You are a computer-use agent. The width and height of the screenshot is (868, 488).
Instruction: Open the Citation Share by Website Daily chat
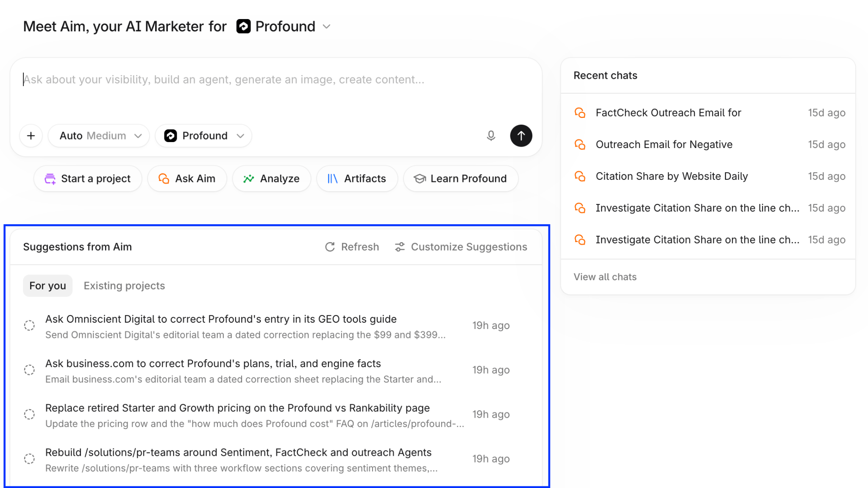(x=708, y=176)
